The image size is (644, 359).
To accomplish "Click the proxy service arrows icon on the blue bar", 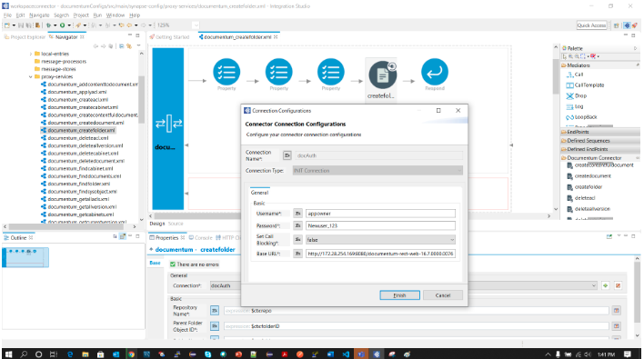I will click(x=168, y=124).
